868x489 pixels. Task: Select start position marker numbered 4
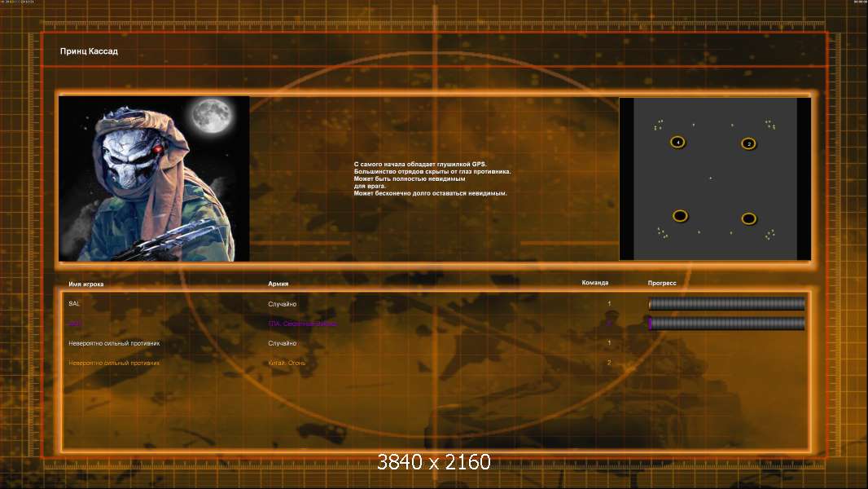677,143
